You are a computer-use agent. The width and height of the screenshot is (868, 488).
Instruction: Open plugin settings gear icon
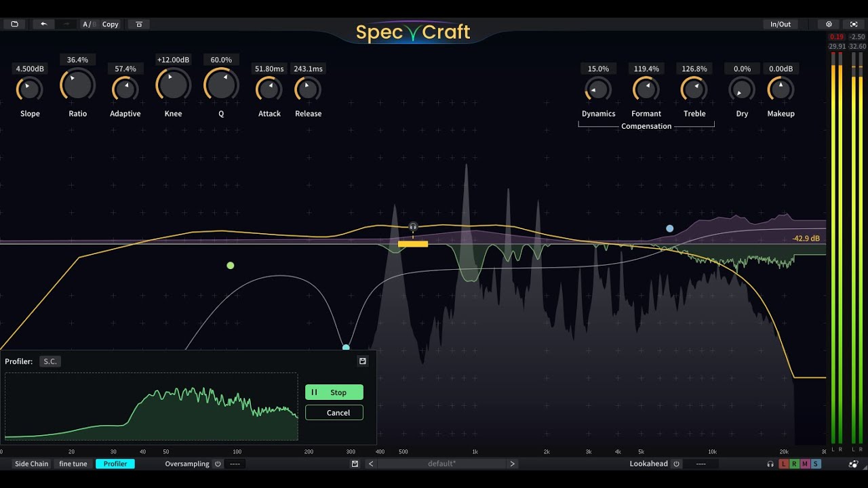tap(829, 24)
